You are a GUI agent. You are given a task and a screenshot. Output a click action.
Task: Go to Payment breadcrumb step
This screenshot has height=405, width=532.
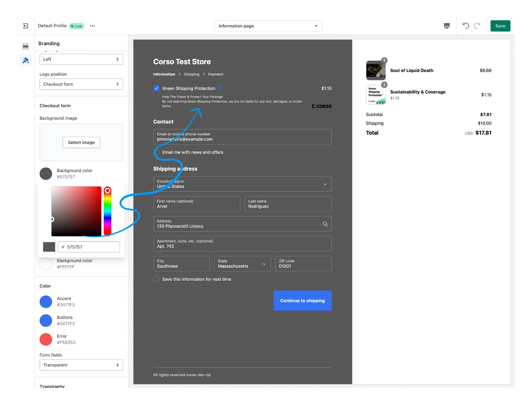coord(215,74)
